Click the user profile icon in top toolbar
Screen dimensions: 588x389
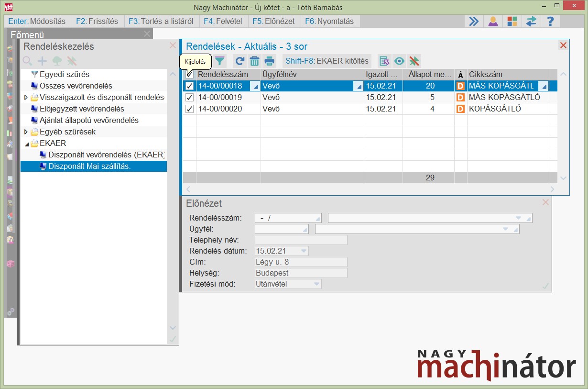(493, 22)
